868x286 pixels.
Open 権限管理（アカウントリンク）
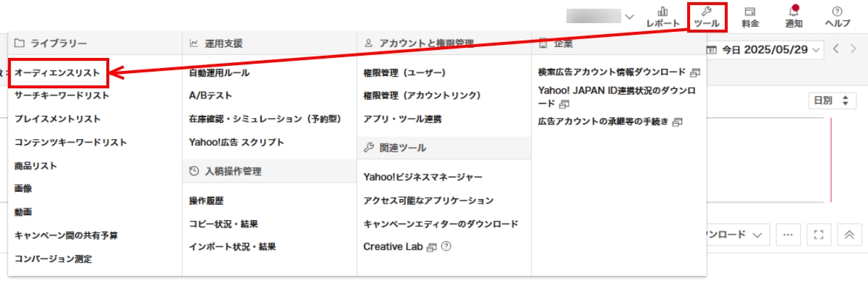coord(422,96)
